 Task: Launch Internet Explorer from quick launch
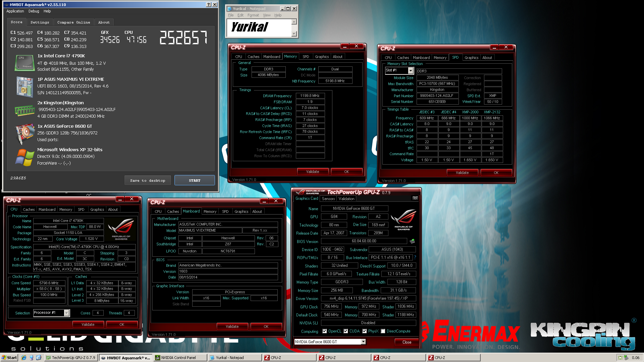(24, 358)
